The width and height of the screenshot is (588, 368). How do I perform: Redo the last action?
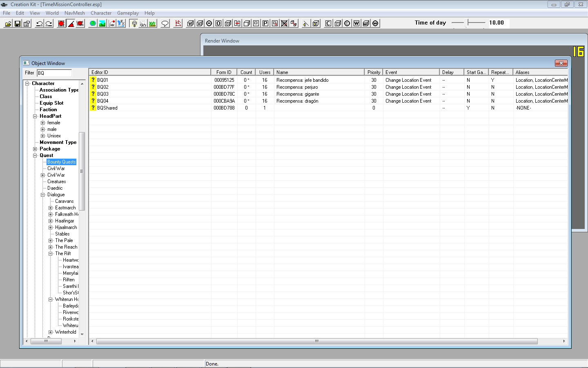tap(49, 23)
